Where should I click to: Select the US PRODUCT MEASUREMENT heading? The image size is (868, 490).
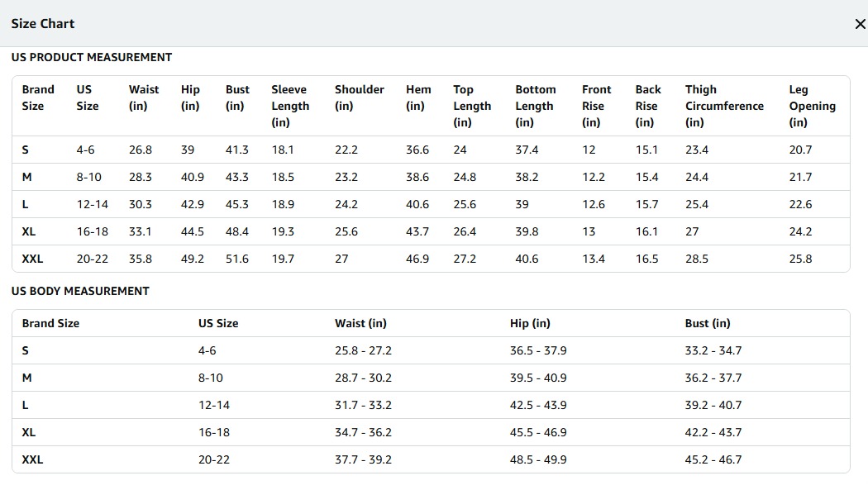(x=92, y=57)
